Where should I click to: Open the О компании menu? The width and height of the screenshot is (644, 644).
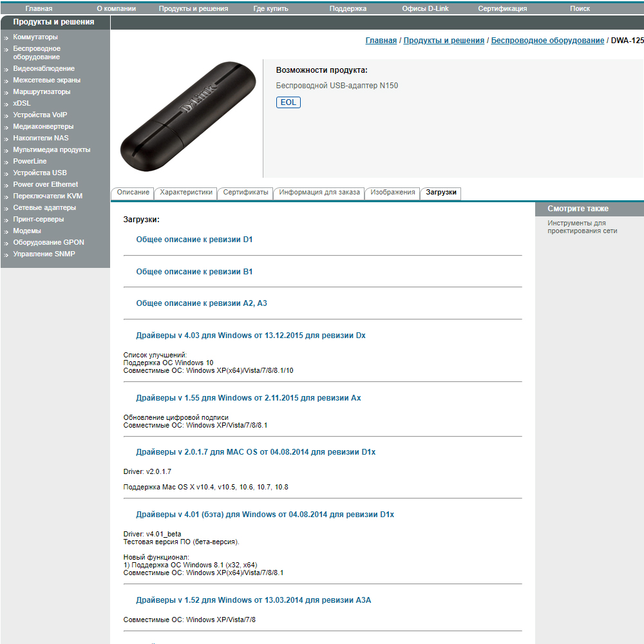pyautogui.click(x=116, y=8)
